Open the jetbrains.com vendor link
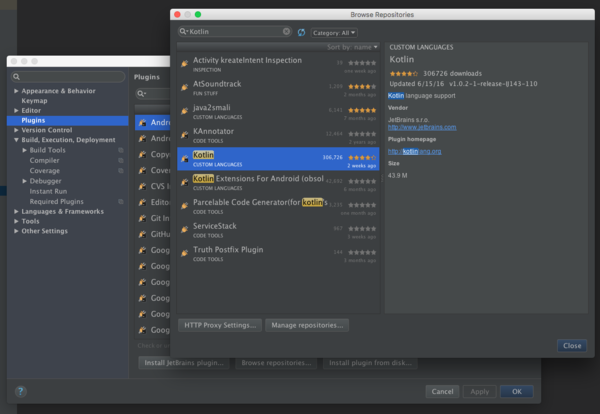 (422, 127)
